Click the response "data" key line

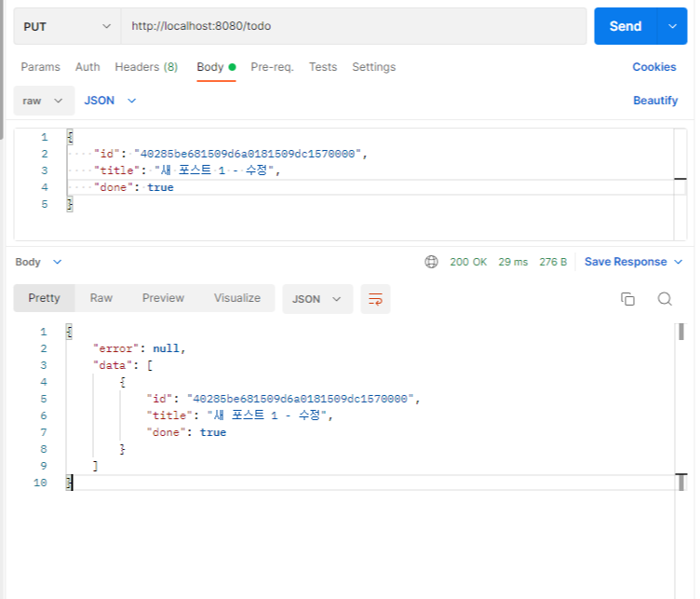click(x=123, y=365)
